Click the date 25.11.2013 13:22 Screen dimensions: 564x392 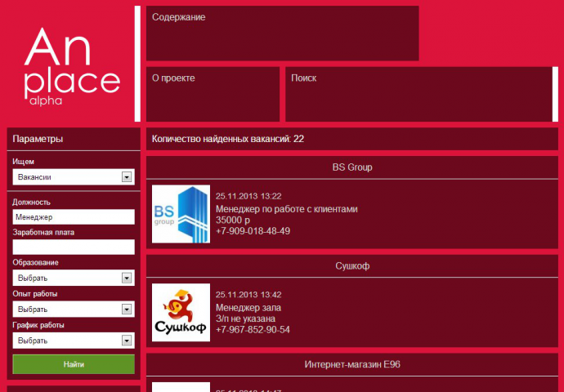pyautogui.click(x=248, y=196)
